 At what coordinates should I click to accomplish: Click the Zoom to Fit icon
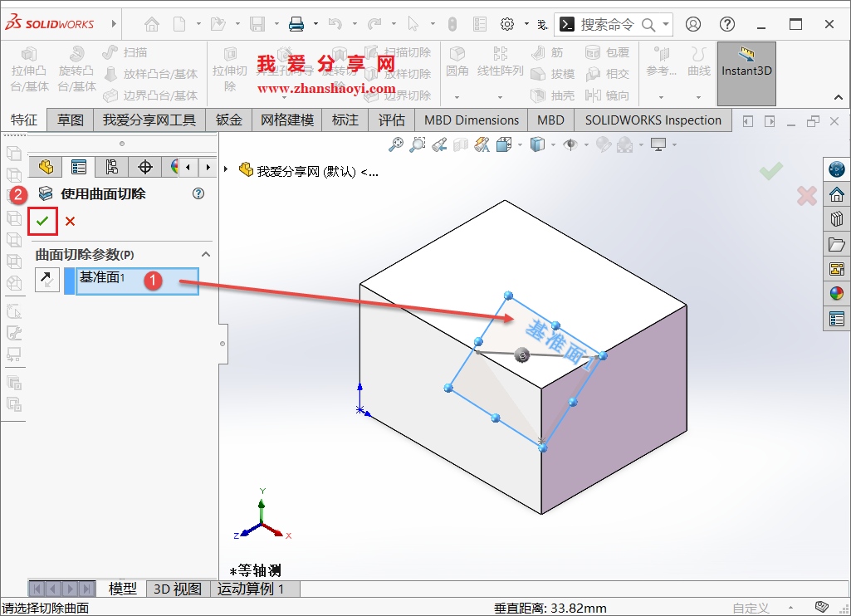396,143
